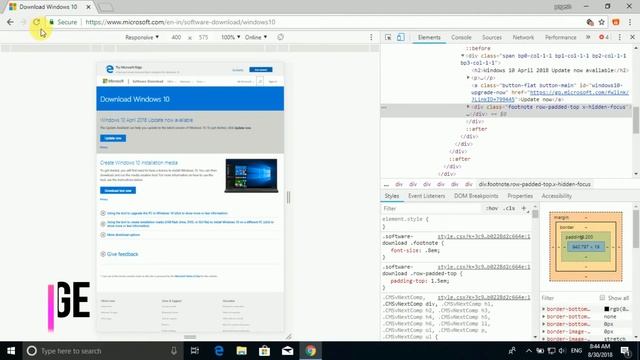The width and height of the screenshot is (640, 360).
Task: Expand the p element node in DOM tree
Action: click(468, 78)
